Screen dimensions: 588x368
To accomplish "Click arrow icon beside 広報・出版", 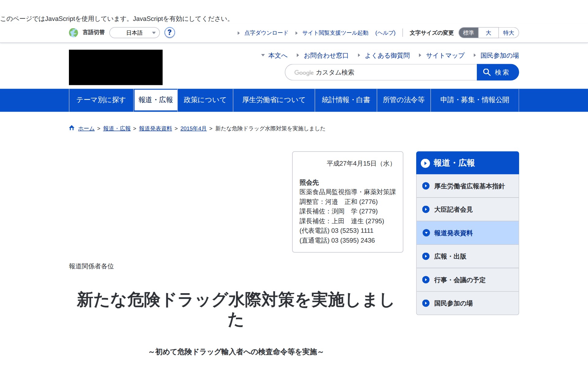I will 426,256.
